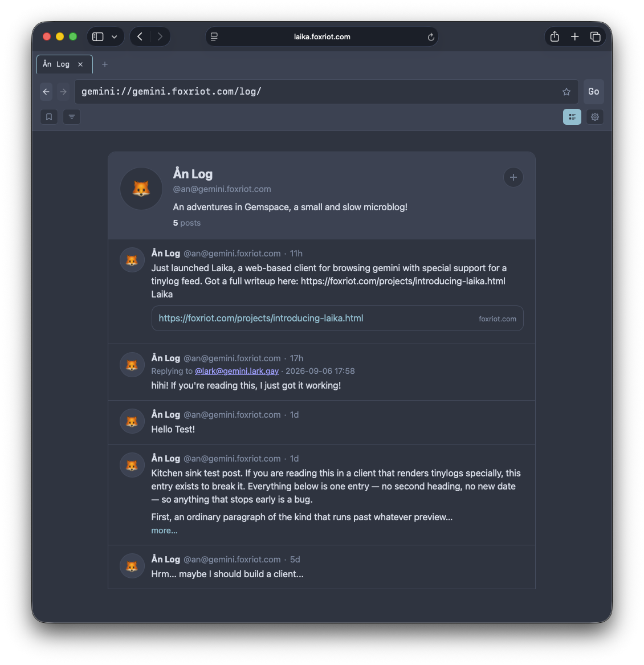Image resolution: width=644 pixels, height=665 pixels.
Task: Click the '17h' timestamp
Action: 296,358
